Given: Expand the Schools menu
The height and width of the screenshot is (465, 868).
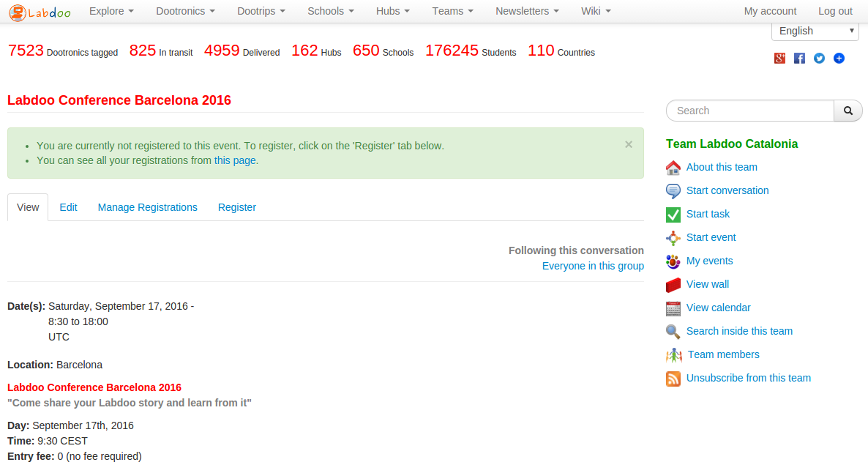Looking at the screenshot, I should click(331, 11).
